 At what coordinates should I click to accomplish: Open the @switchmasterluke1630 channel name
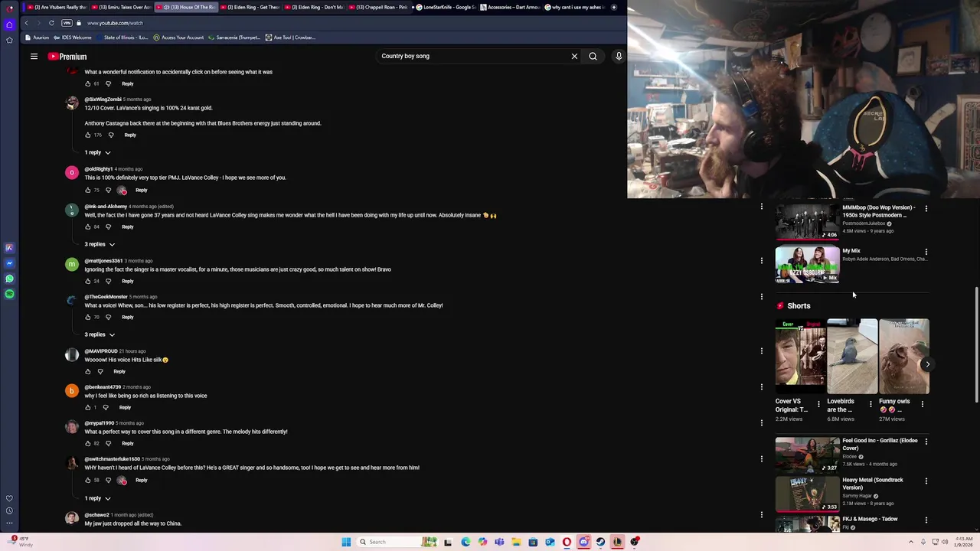[112, 459]
